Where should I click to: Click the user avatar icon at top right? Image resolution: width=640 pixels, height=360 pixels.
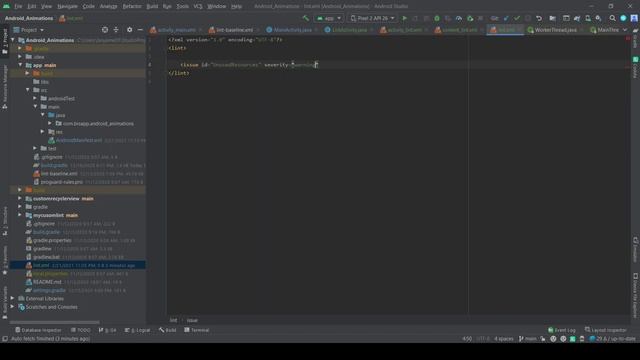634,18
